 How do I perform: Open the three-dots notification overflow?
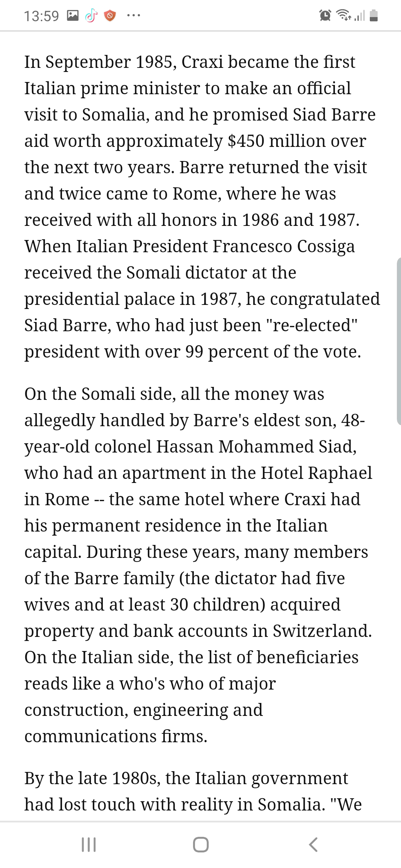click(133, 16)
